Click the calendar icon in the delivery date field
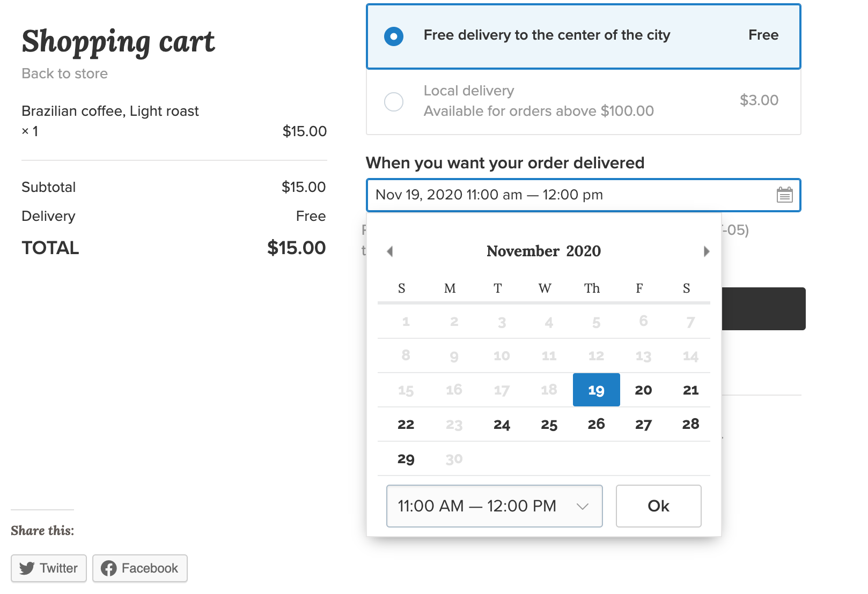The height and width of the screenshot is (594, 868). pos(785,195)
